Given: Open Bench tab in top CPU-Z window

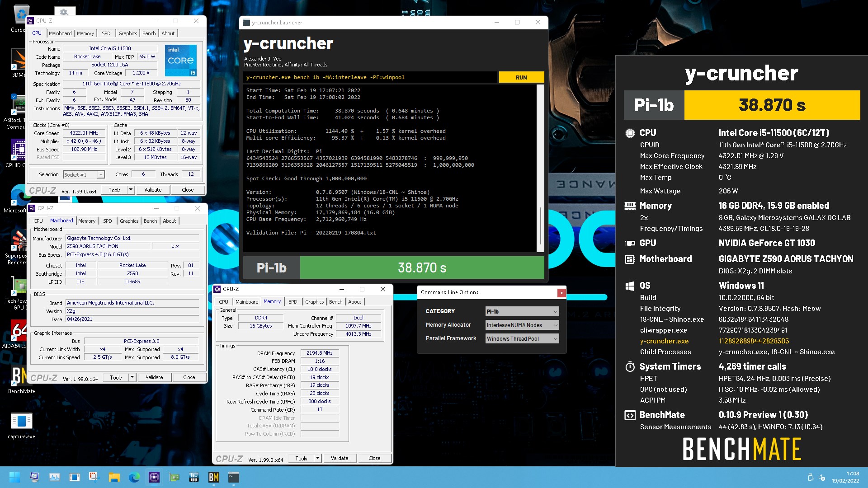Looking at the screenshot, I should 149,33.
